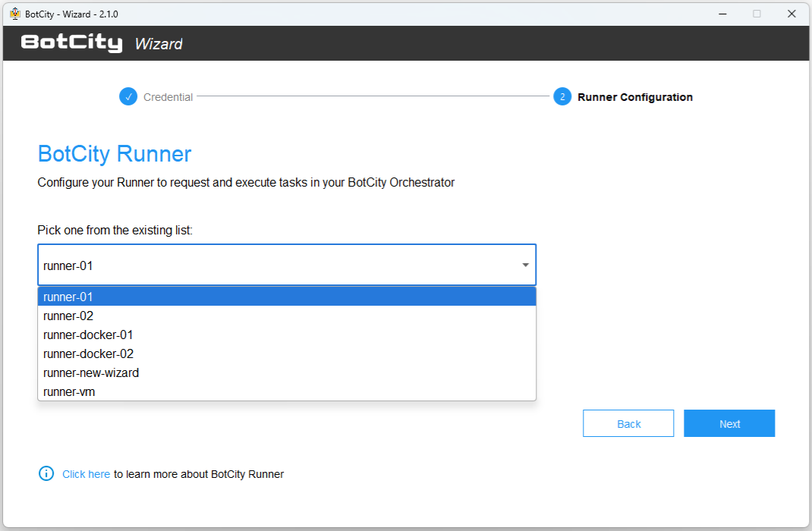Click the step 2 Runner Configuration circle
Screen dimensions: 812x531
coord(562,96)
